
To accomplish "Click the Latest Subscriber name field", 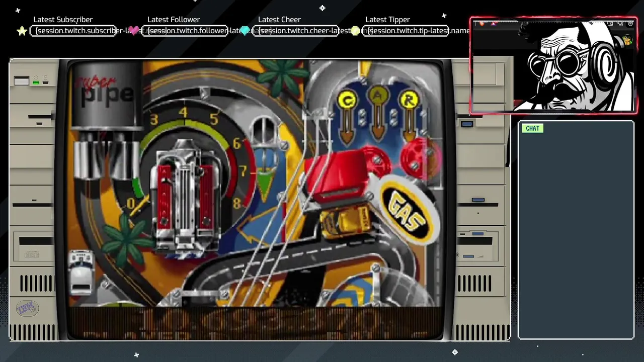I will [73, 31].
